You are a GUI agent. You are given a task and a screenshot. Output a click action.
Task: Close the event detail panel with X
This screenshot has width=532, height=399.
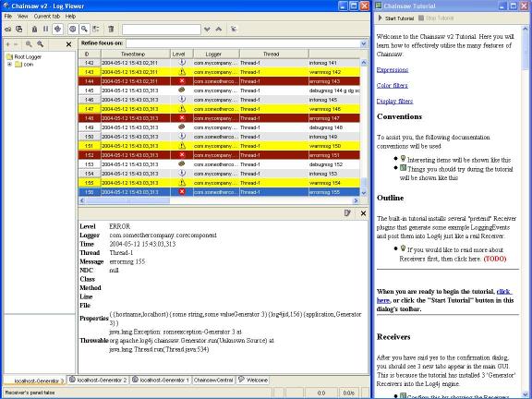tap(363, 213)
